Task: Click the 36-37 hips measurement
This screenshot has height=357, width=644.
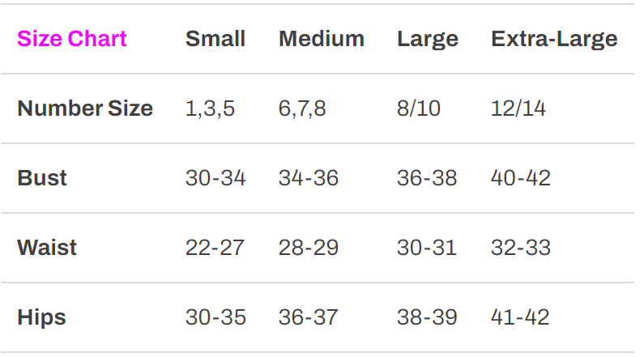Action: 308,317
